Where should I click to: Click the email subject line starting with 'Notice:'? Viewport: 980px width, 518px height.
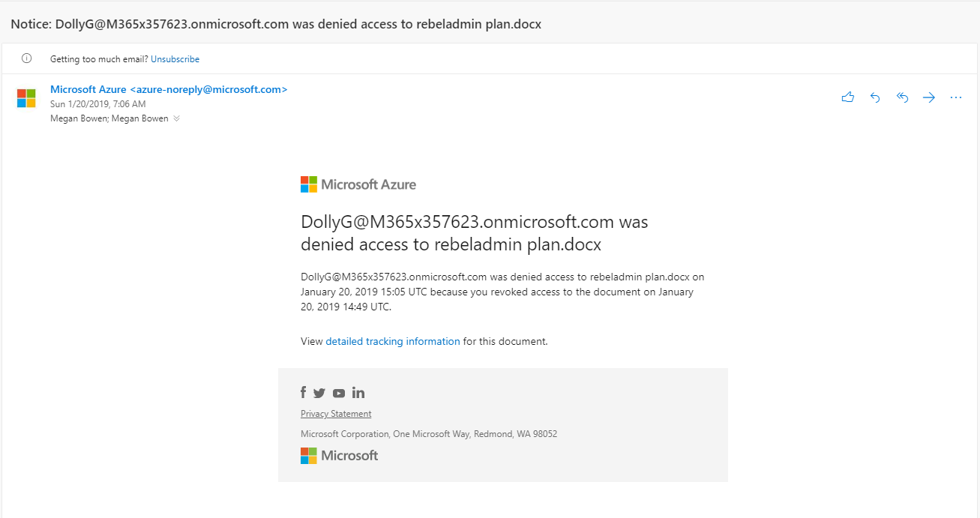pos(276,24)
